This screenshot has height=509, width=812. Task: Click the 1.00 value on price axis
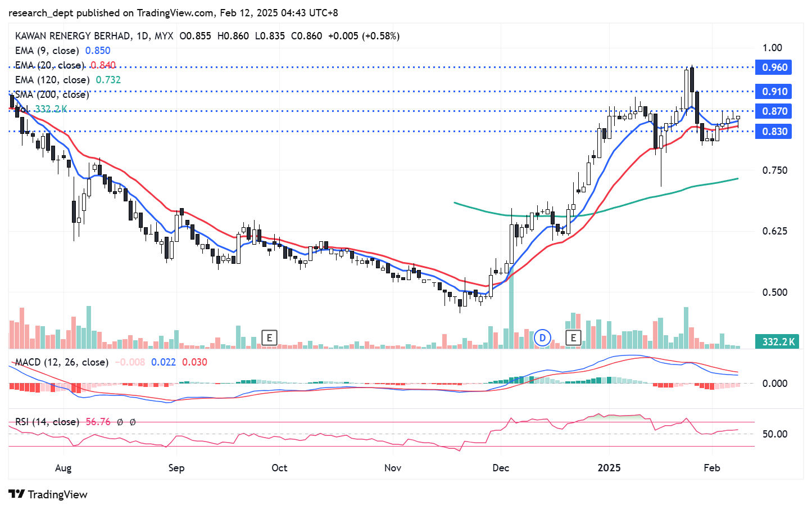(x=772, y=48)
